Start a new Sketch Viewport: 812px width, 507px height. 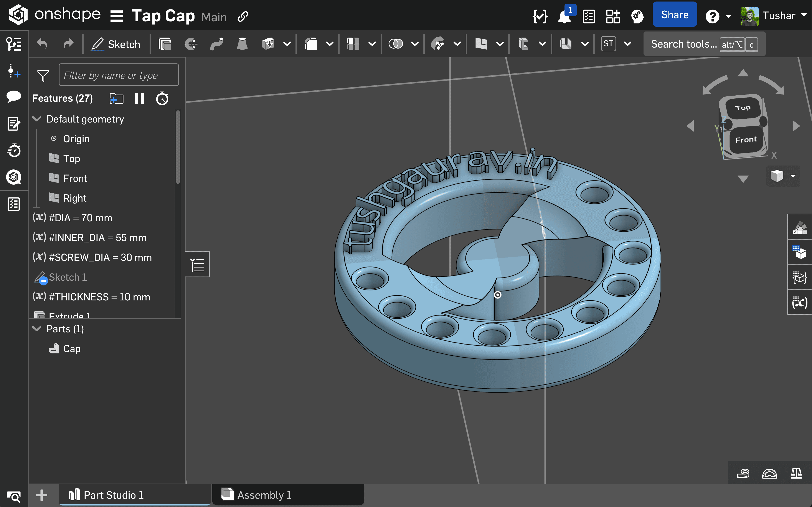click(x=116, y=44)
